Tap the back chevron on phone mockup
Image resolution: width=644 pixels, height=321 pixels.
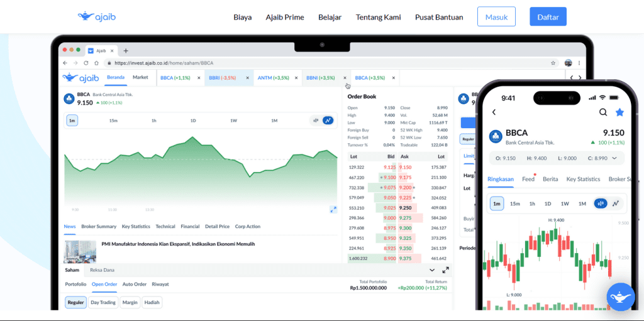pyautogui.click(x=494, y=112)
